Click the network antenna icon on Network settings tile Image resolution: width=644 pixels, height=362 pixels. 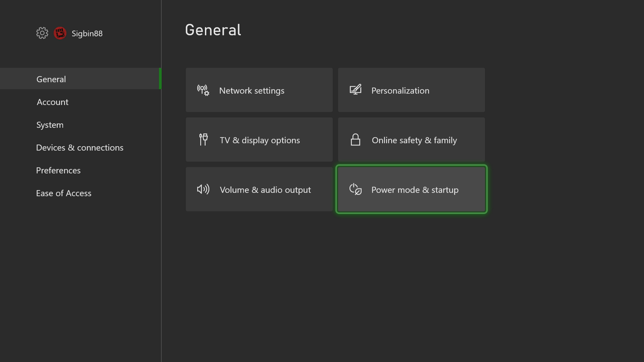click(x=203, y=90)
